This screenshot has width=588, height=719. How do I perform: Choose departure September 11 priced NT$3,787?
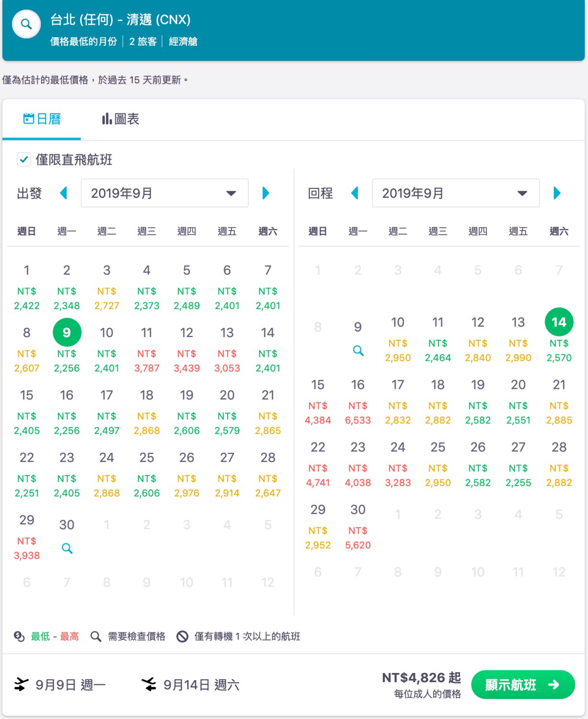[x=147, y=350]
